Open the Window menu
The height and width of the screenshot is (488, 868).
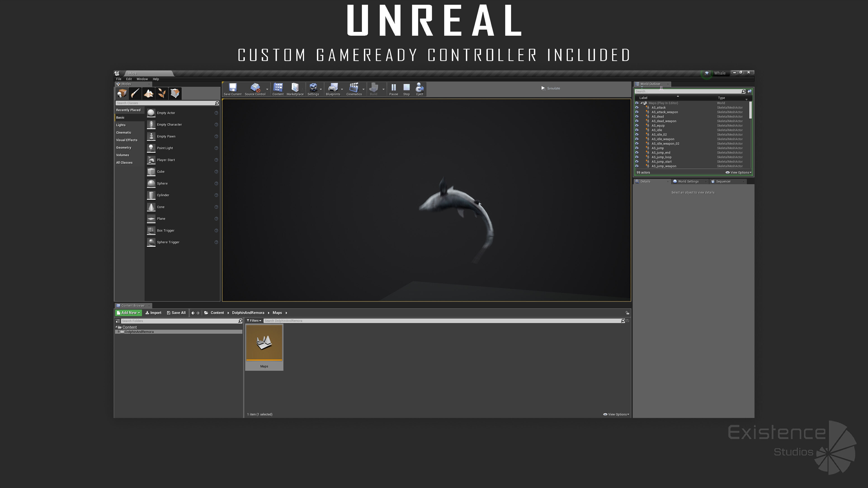142,79
